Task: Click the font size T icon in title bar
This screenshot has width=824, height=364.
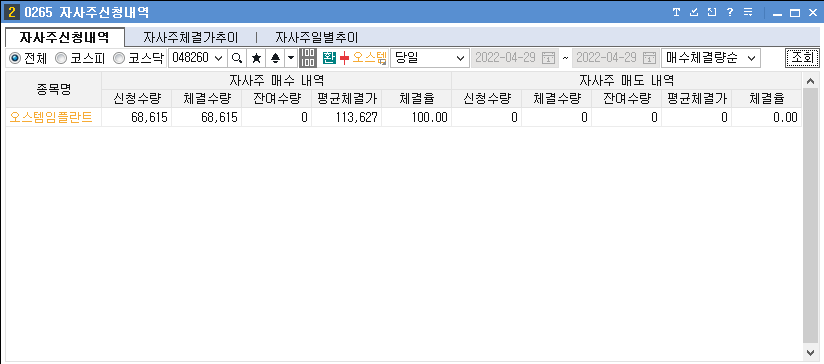Action: coord(676,12)
